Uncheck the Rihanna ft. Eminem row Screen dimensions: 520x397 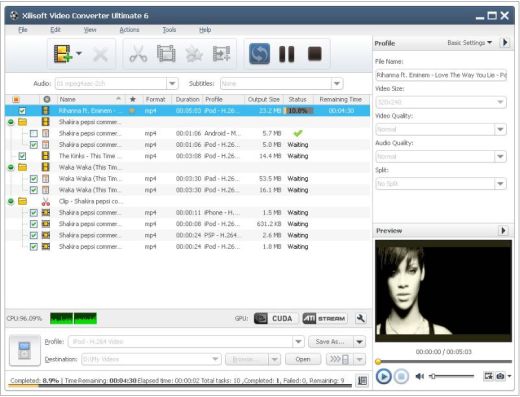point(22,111)
